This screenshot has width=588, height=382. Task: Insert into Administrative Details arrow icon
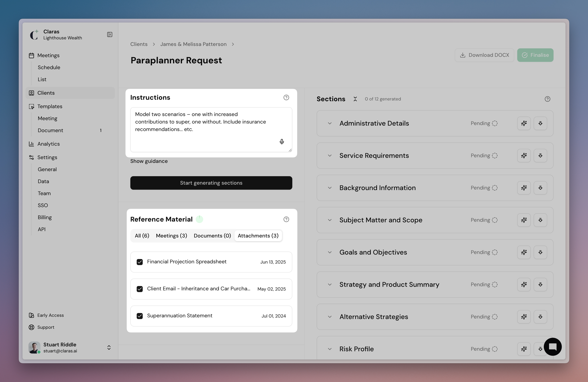coord(540,123)
